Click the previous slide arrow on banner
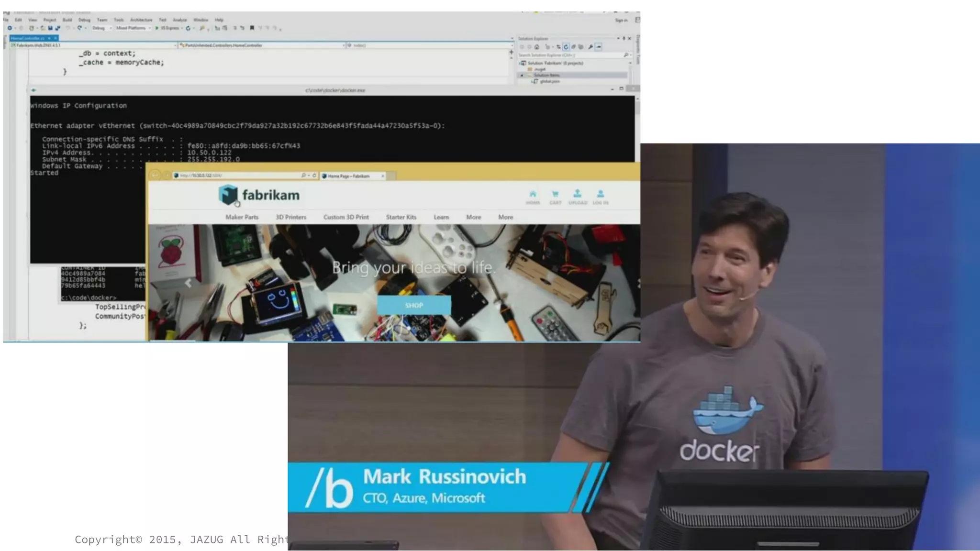This screenshot has height=551, width=980. pos(188,283)
